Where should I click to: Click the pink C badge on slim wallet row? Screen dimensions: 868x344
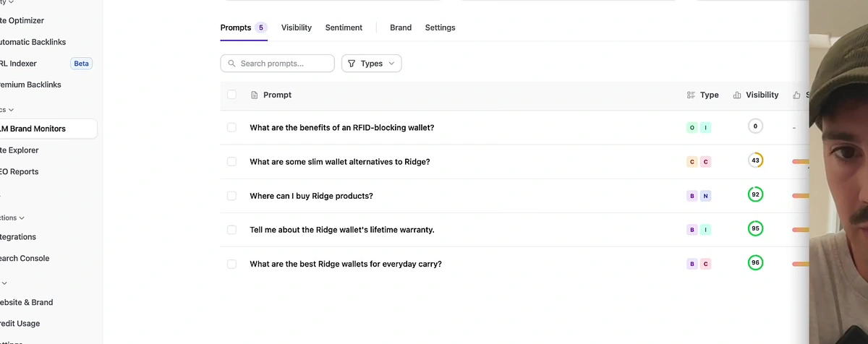(706, 162)
